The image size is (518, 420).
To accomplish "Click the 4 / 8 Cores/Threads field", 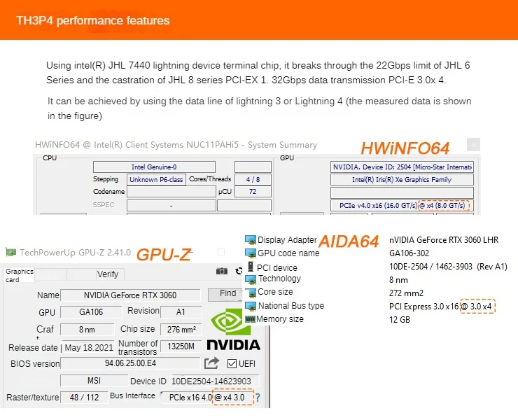I will pyautogui.click(x=253, y=179).
